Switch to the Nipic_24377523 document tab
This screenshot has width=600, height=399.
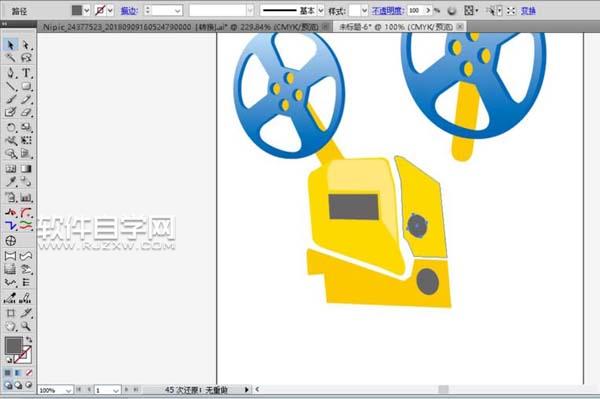(x=181, y=27)
